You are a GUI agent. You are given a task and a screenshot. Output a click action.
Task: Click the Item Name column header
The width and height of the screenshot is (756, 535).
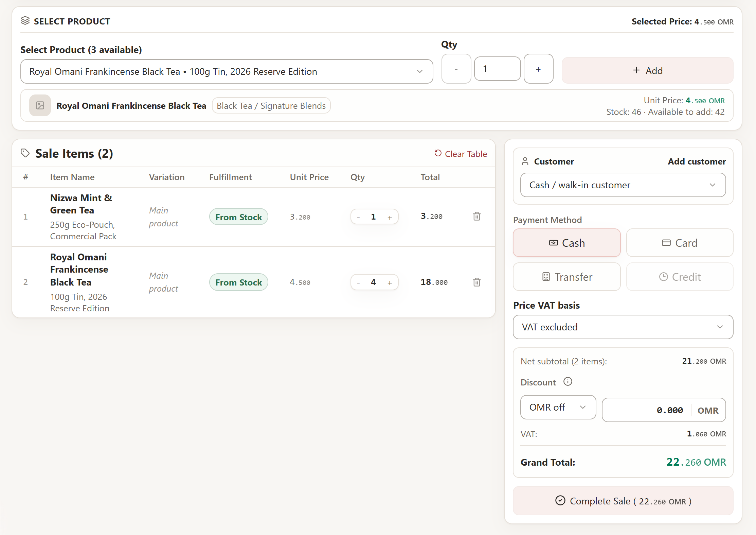pyautogui.click(x=72, y=177)
